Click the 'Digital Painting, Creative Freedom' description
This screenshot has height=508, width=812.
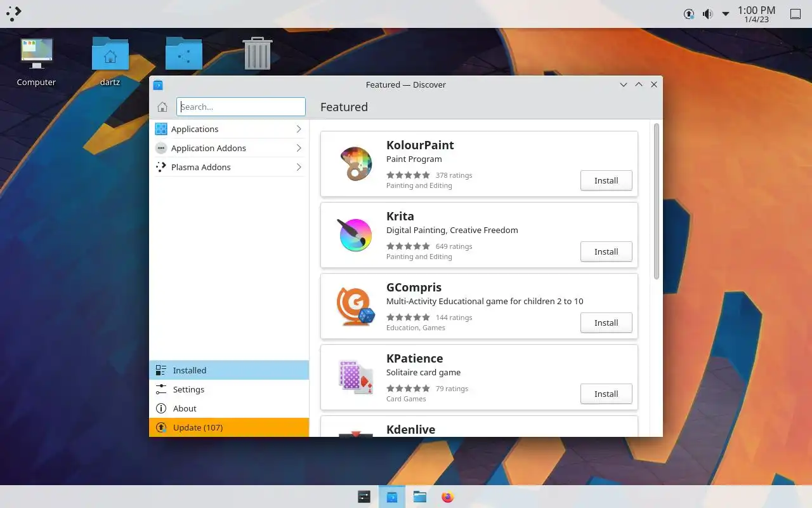pos(452,230)
